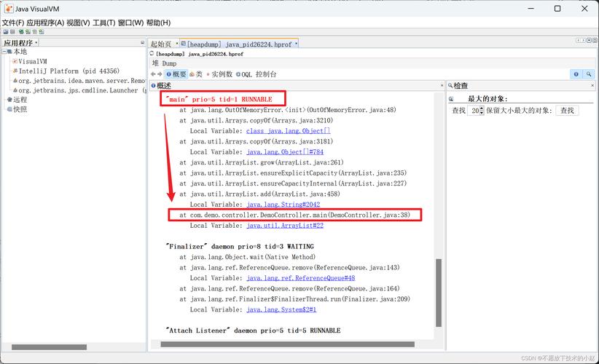
Task: Select the 快照 tree node
Action: 17,109
